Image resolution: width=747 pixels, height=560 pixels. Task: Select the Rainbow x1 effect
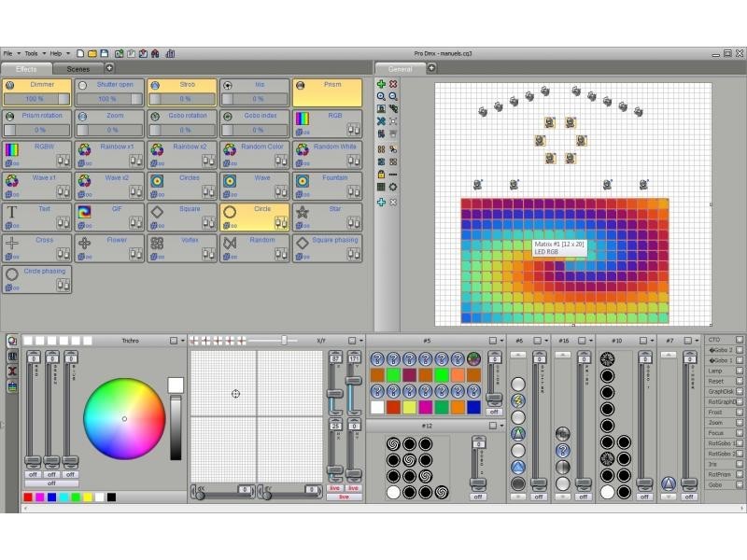pos(109,155)
